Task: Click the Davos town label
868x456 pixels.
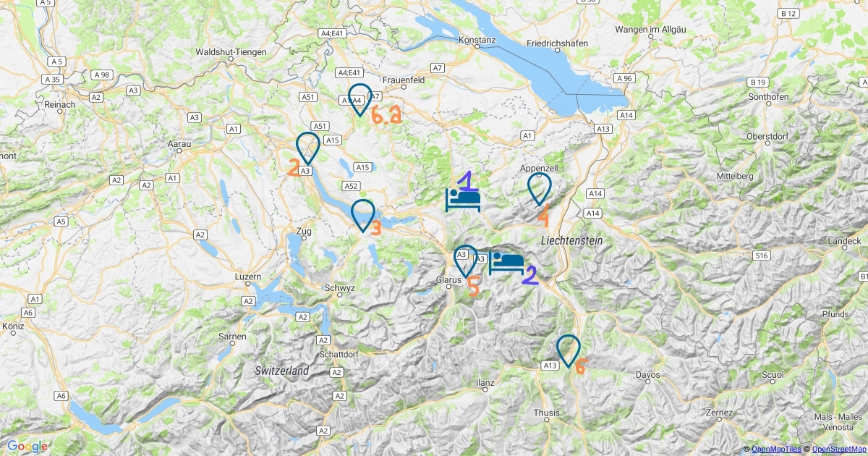Action: (x=648, y=375)
